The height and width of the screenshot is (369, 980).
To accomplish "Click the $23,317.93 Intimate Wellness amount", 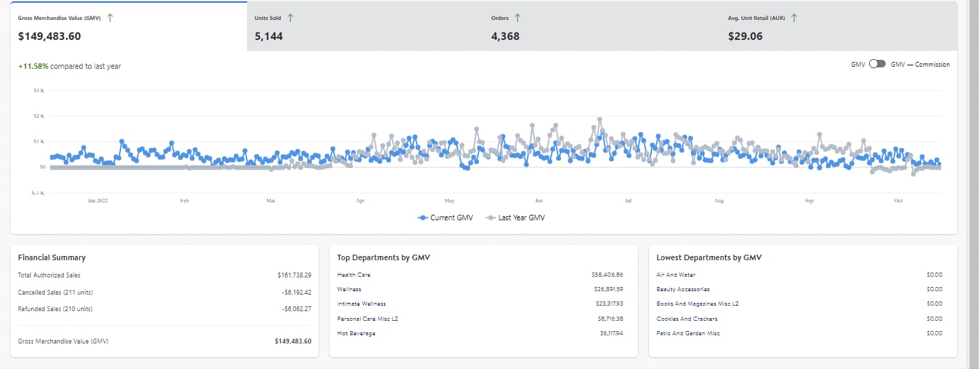I will 609,304.
